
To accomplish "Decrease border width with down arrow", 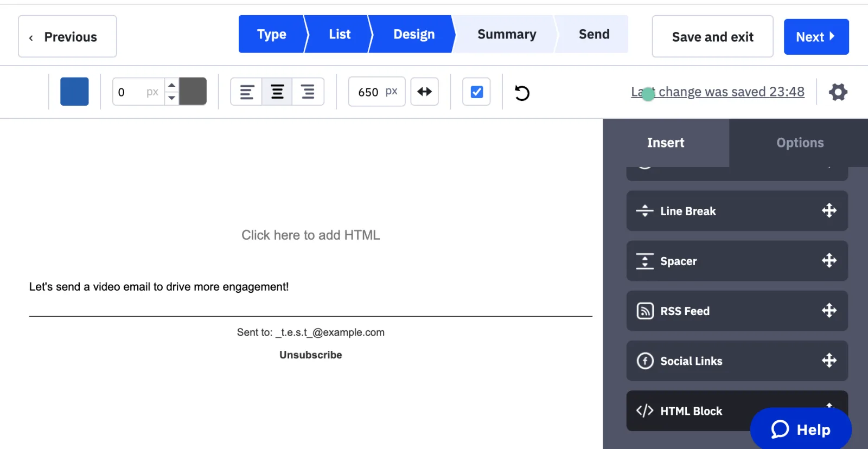I will point(172,98).
